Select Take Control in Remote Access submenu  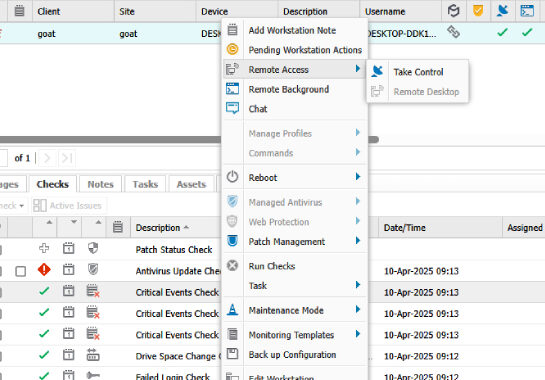(x=418, y=72)
